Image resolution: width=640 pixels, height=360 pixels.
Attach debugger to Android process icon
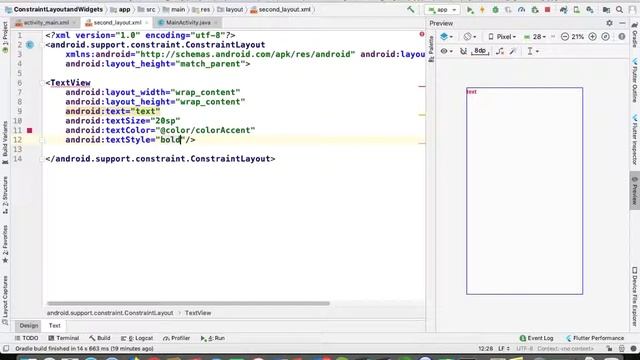(x=535, y=10)
